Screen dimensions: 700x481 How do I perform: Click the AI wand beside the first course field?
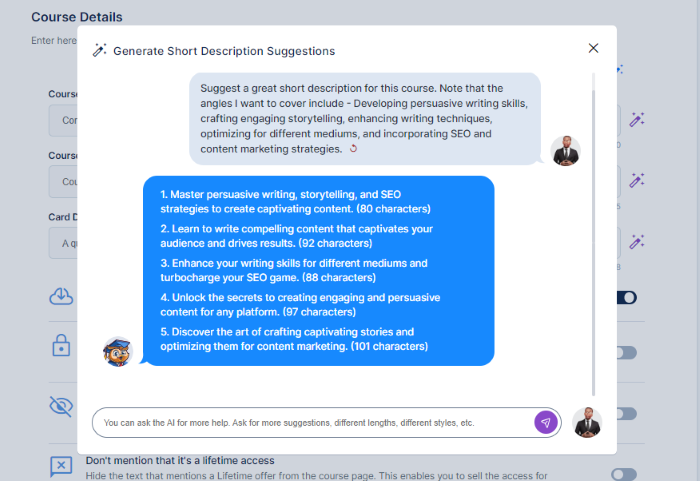(x=637, y=120)
